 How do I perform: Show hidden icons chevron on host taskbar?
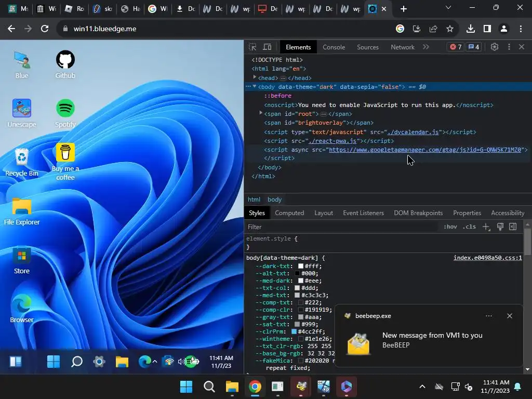[422, 387]
